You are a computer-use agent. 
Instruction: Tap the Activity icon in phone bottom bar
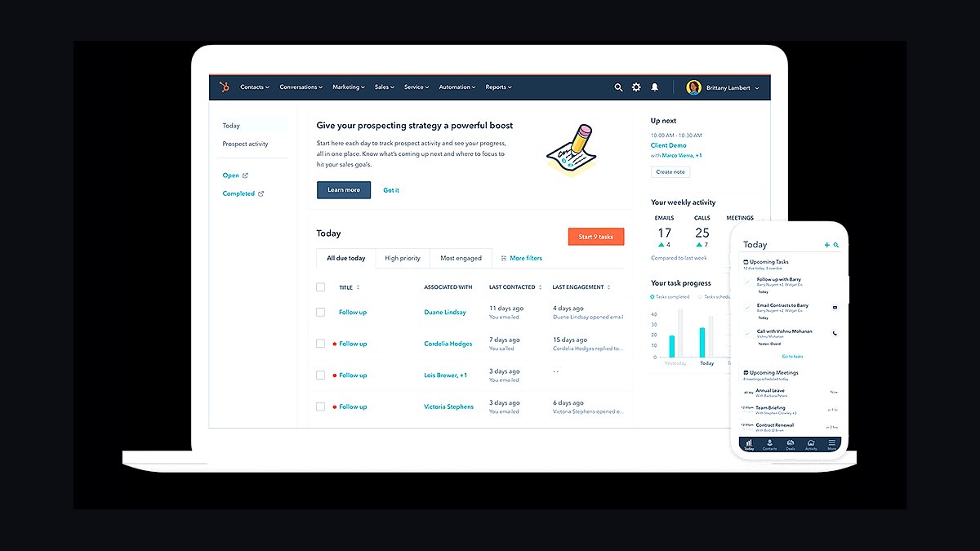tap(811, 444)
